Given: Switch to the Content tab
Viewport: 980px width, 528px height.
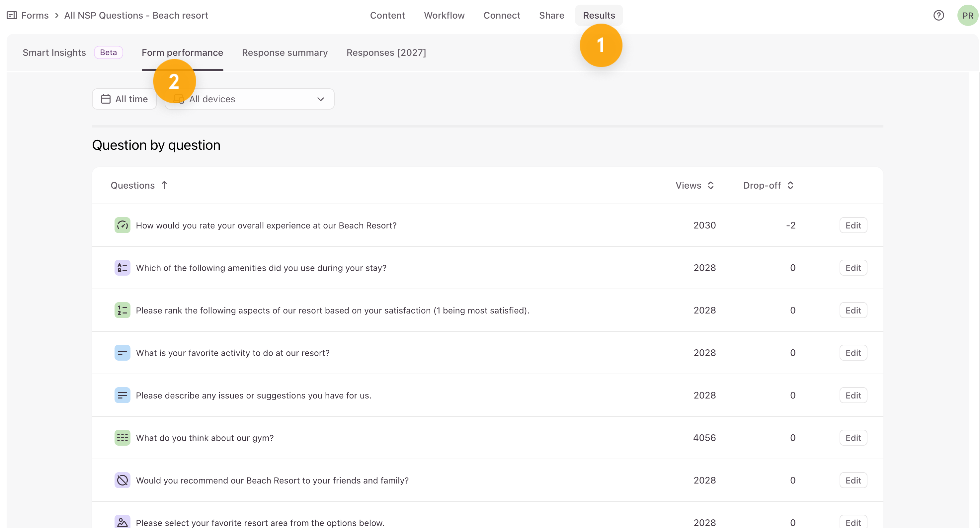Looking at the screenshot, I should point(387,15).
